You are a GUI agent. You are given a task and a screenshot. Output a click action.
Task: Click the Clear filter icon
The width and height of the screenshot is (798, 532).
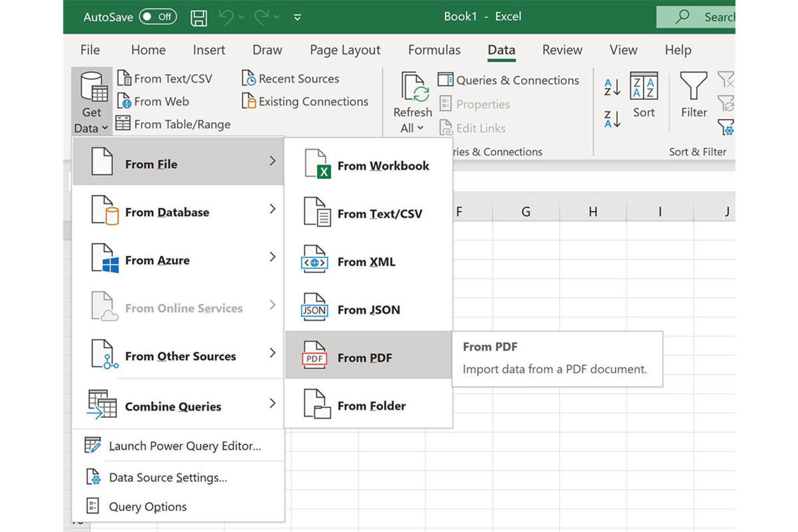(726, 79)
